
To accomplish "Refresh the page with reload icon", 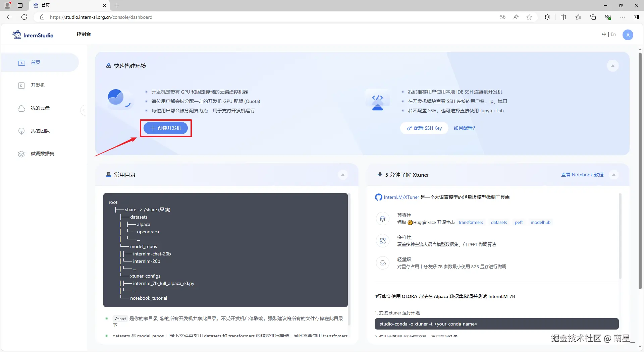I will pos(24,17).
